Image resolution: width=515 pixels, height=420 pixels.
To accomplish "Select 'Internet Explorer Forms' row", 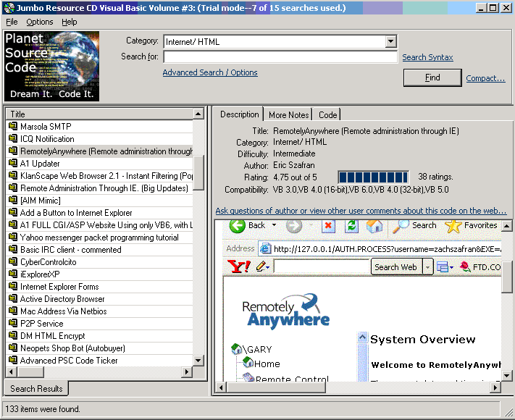I will click(x=99, y=286).
